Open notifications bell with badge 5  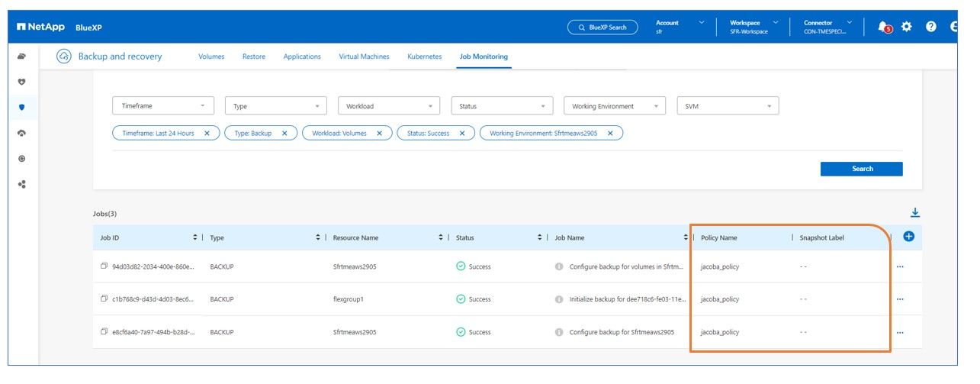tap(885, 27)
